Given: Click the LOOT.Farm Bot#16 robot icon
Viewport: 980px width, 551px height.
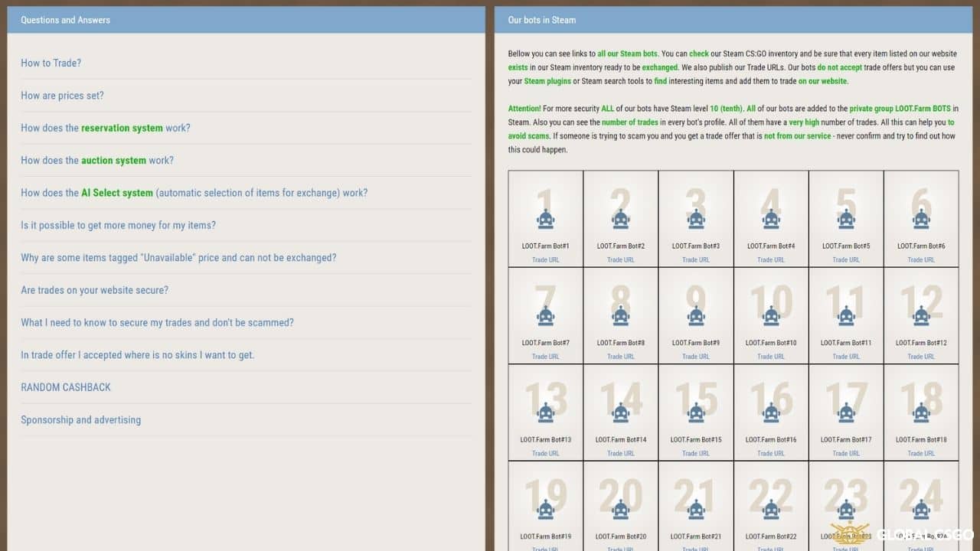Looking at the screenshot, I should pyautogui.click(x=770, y=413).
